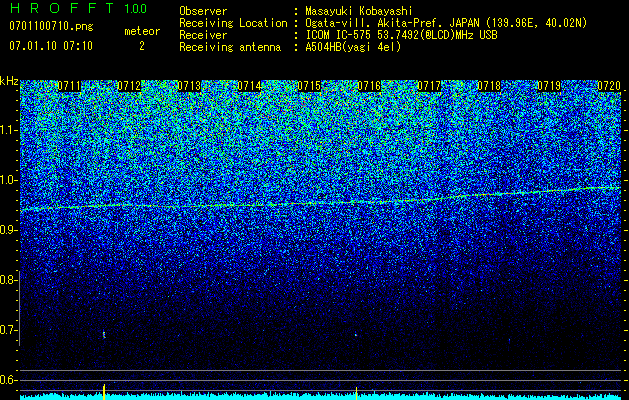This screenshot has width=629, height=400.
Task: Click the 0716 time marker
Action: coord(369,86)
